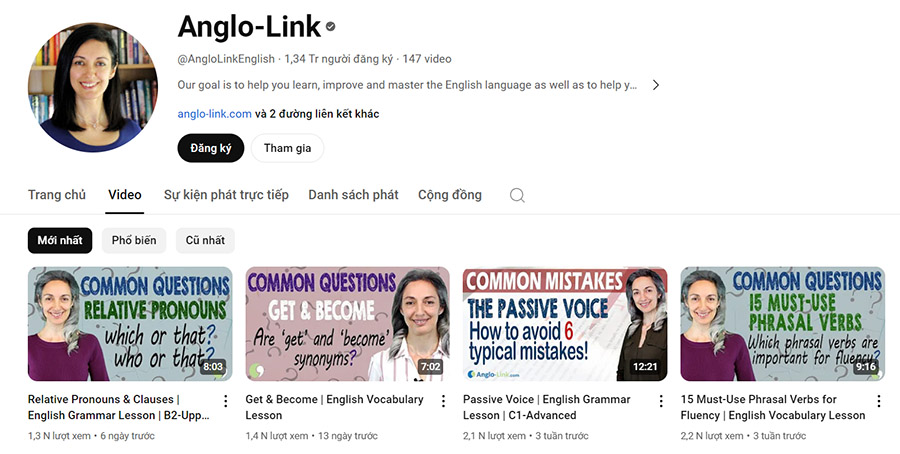Open more options for Passive Voice video
This screenshot has height=454, width=900.
click(x=661, y=401)
